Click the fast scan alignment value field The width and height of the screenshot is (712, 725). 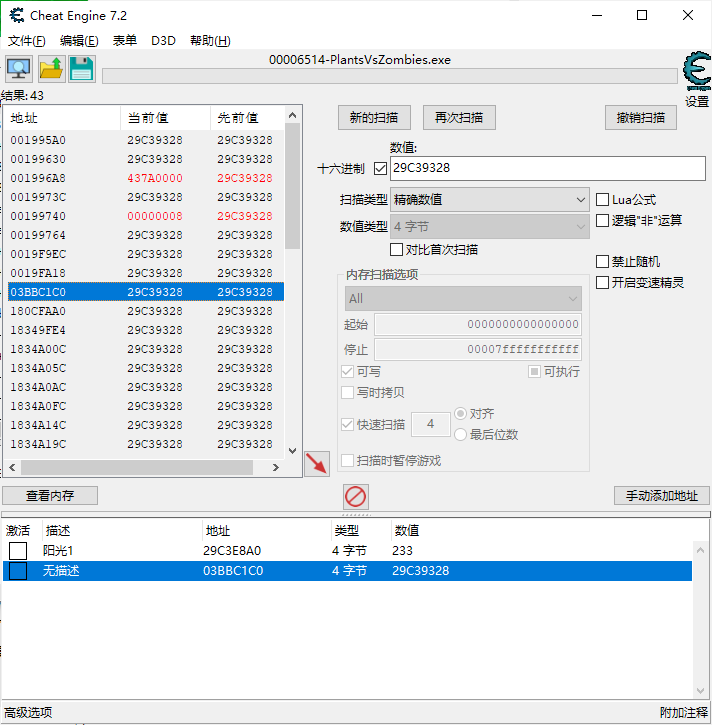tap(430, 424)
